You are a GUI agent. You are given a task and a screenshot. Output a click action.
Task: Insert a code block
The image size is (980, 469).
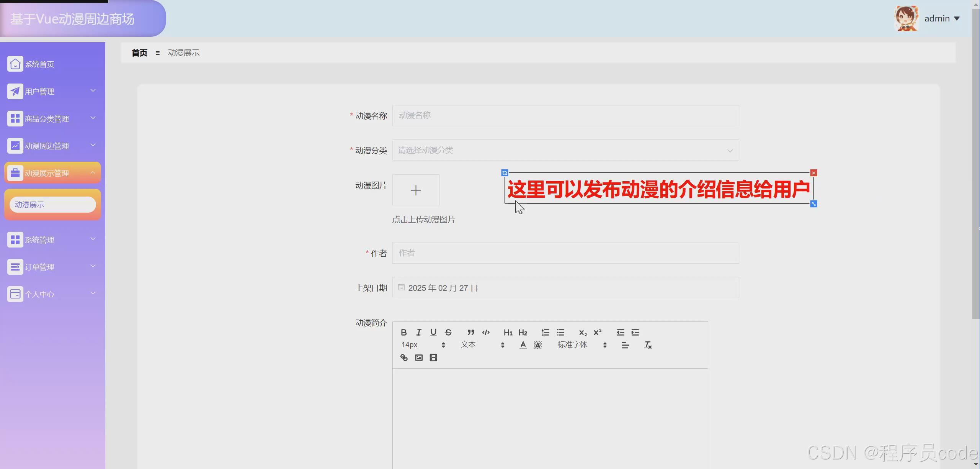pos(485,332)
